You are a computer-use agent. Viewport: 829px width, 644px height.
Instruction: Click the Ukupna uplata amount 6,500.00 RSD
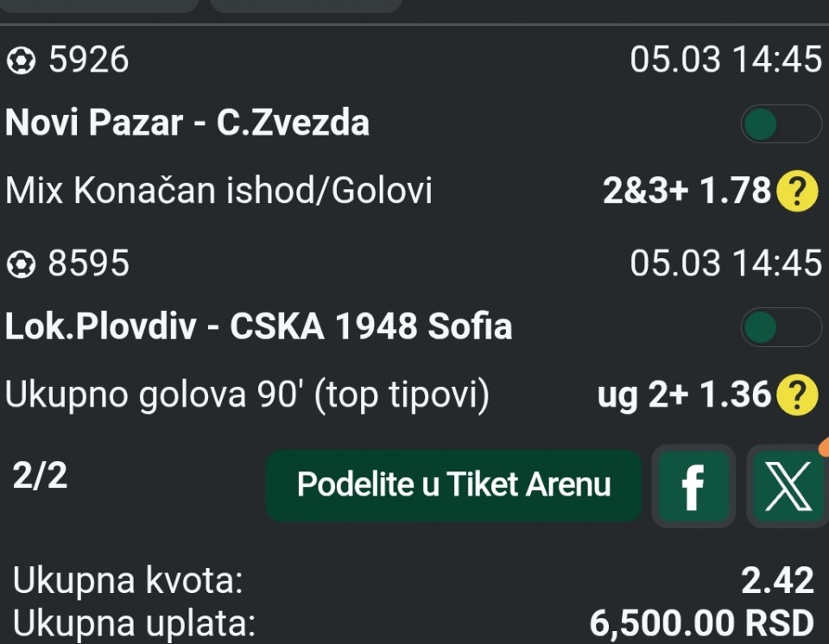pyautogui.click(x=701, y=622)
